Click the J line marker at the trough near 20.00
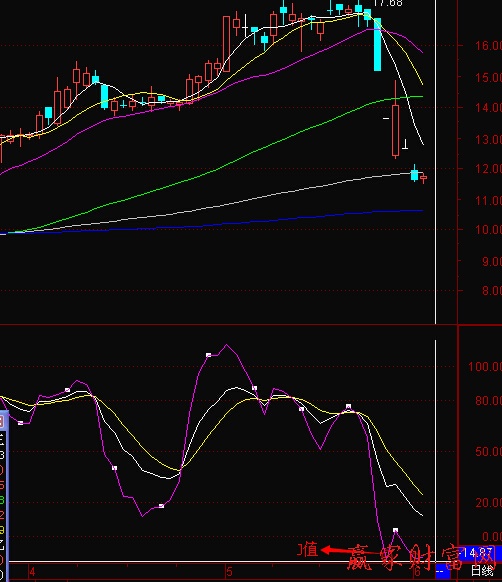Viewport: 502px width, 582px height. [161, 506]
